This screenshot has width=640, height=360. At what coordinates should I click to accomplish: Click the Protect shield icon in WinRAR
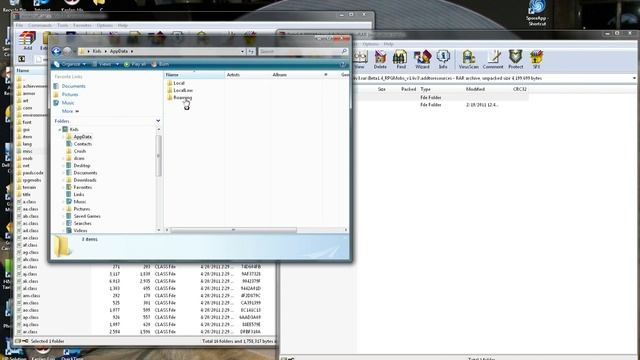(x=516, y=59)
